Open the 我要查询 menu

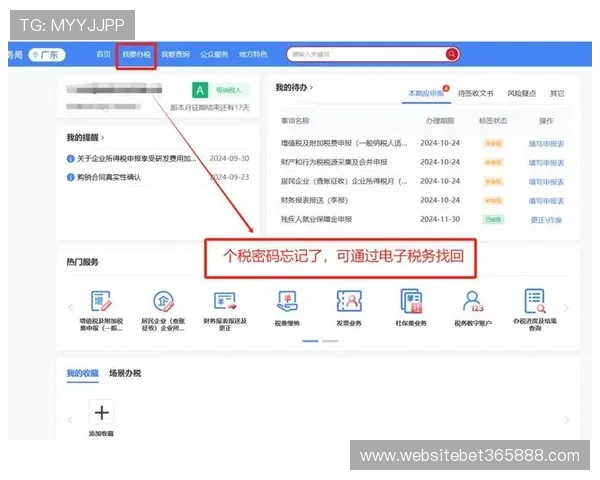[175, 54]
